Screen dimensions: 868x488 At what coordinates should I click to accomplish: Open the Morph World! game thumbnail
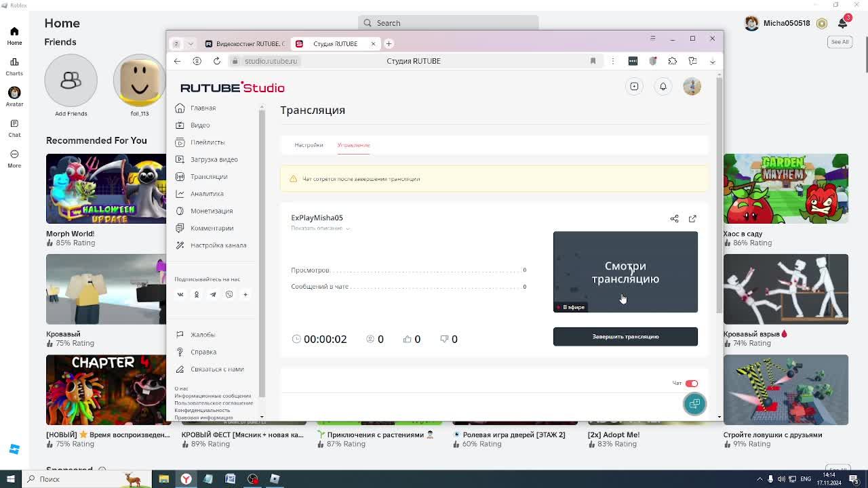pyautogui.click(x=106, y=188)
